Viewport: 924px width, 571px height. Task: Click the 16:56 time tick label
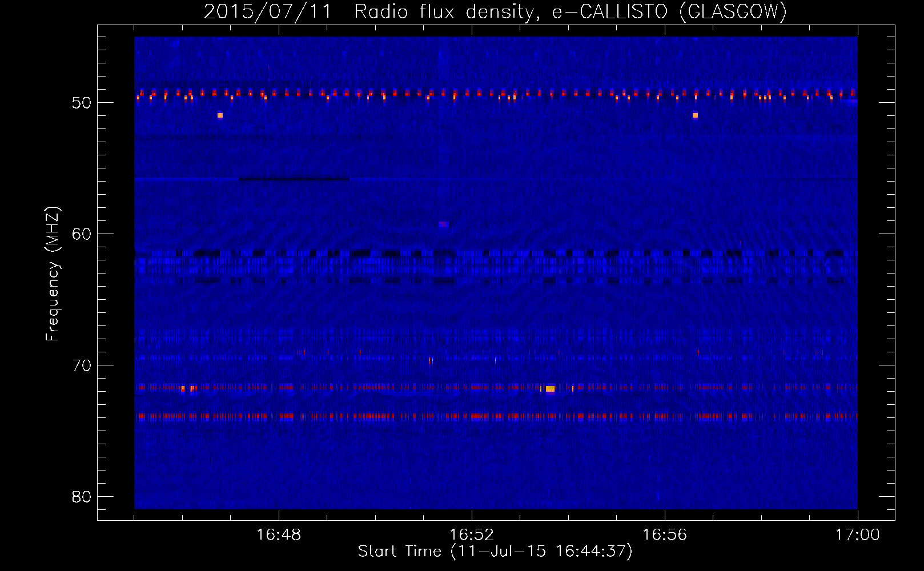pos(665,535)
